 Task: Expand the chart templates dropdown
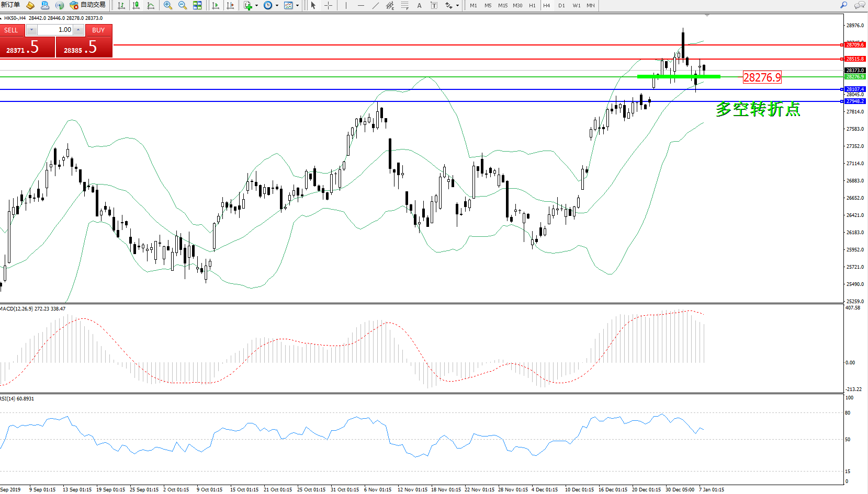point(297,5)
